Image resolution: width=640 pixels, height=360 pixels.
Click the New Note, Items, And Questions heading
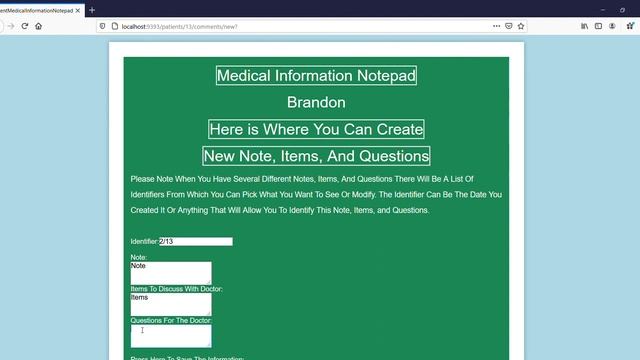(x=316, y=156)
